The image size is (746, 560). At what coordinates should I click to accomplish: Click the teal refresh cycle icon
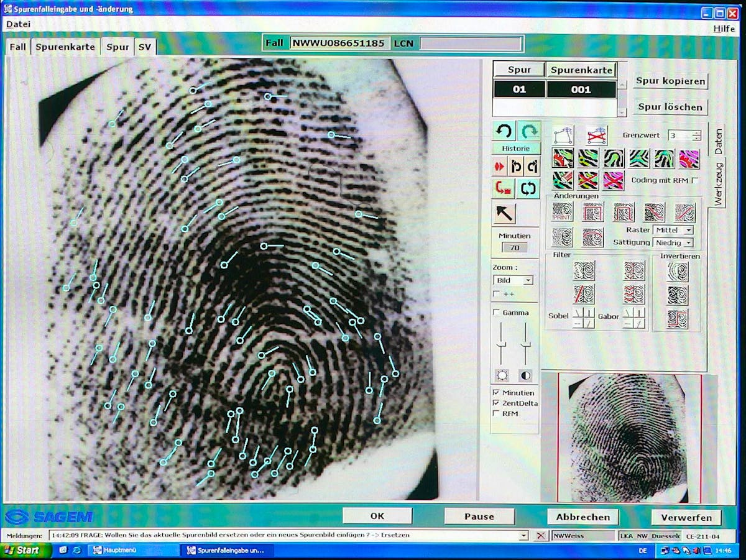[x=528, y=188]
